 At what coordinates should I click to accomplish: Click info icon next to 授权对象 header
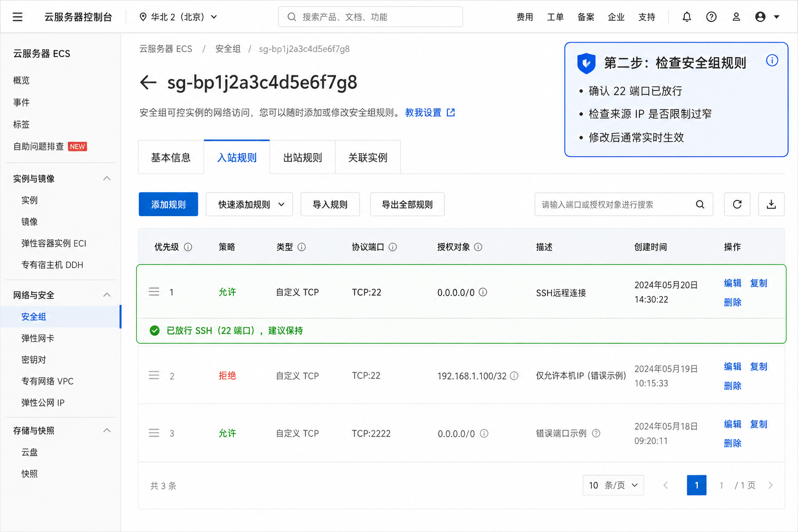pyautogui.click(x=478, y=247)
